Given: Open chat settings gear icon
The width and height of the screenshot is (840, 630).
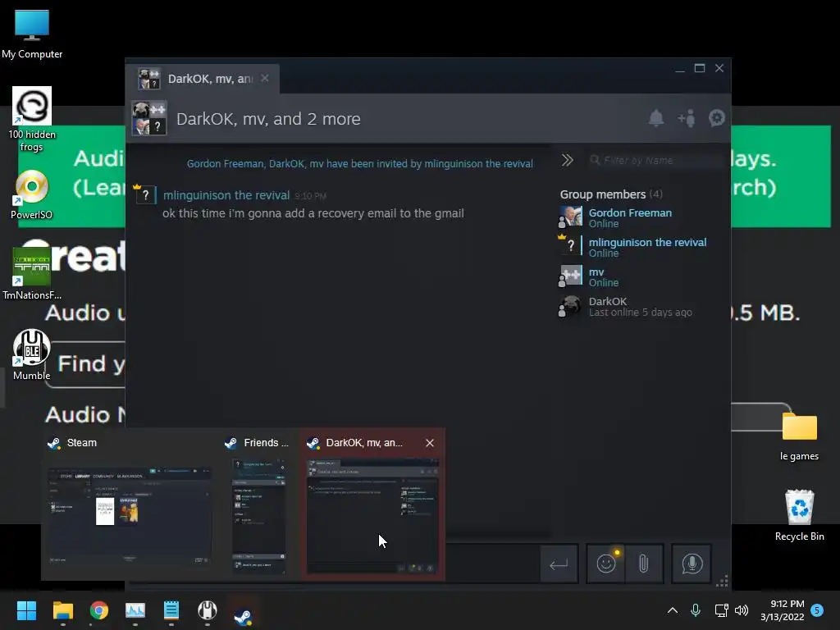Looking at the screenshot, I should point(717,118).
